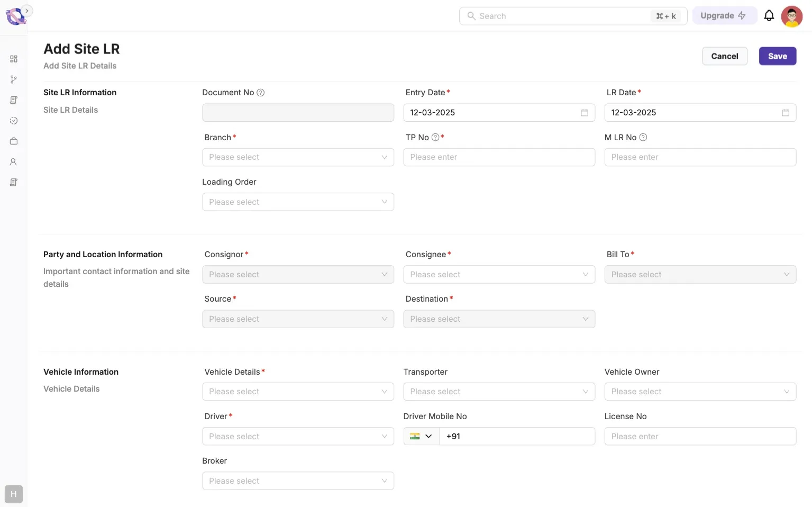Focus the License No input field
The image size is (812, 507).
tap(700, 437)
